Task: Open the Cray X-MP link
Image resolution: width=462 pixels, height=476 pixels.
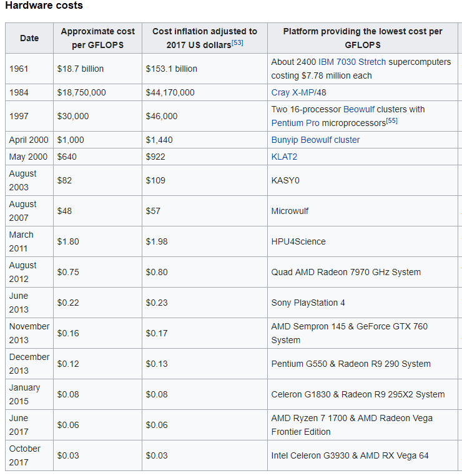Action: pyautogui.click(x=292, y=92)
